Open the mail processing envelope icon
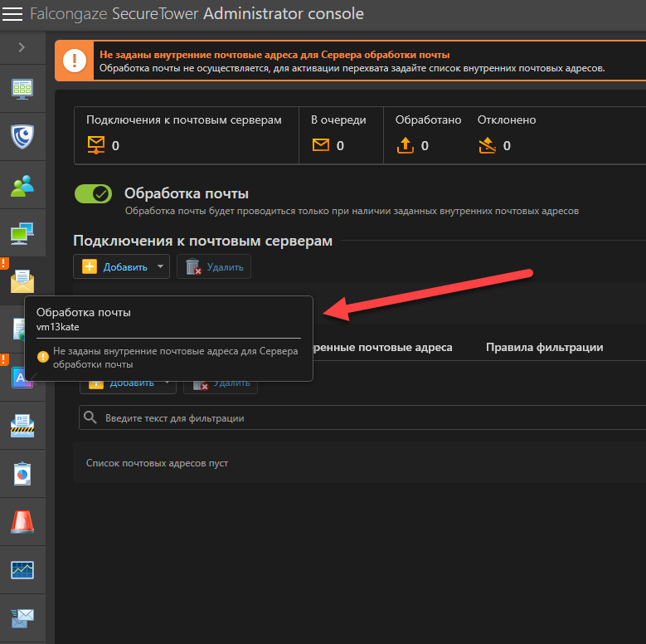 pyautogui.click(x=22, y=282)
